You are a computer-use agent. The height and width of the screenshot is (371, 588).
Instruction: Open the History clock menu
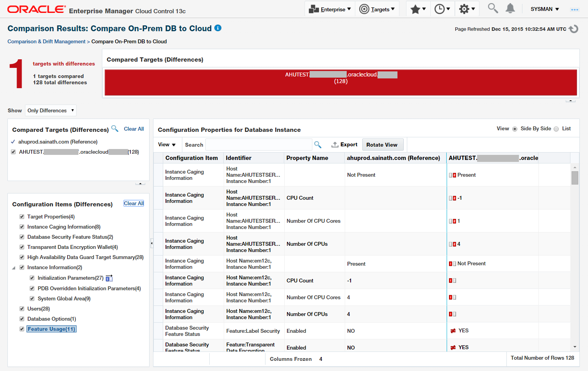[x=442, y=9]
